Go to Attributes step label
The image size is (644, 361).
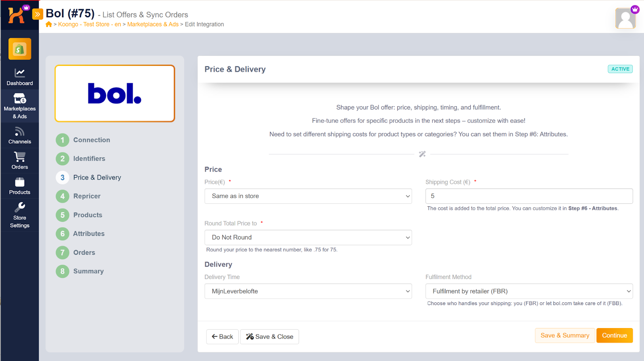coord(89,234)
